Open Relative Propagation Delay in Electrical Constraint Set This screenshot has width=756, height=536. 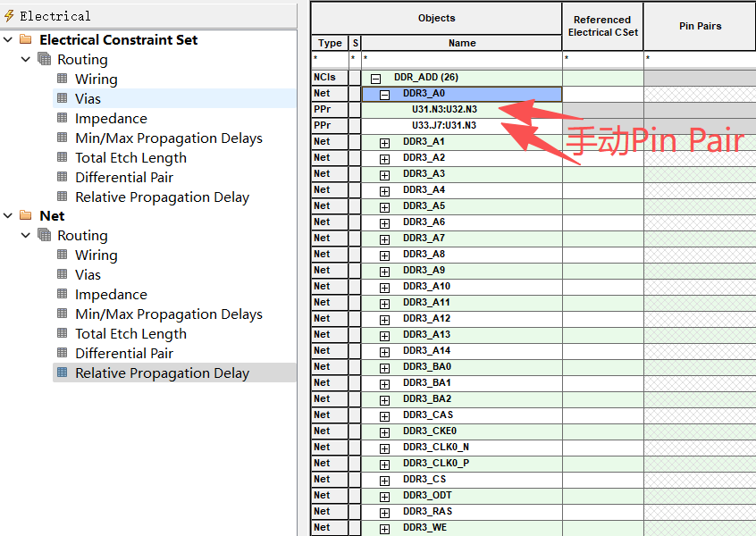[x=162, y=197]
